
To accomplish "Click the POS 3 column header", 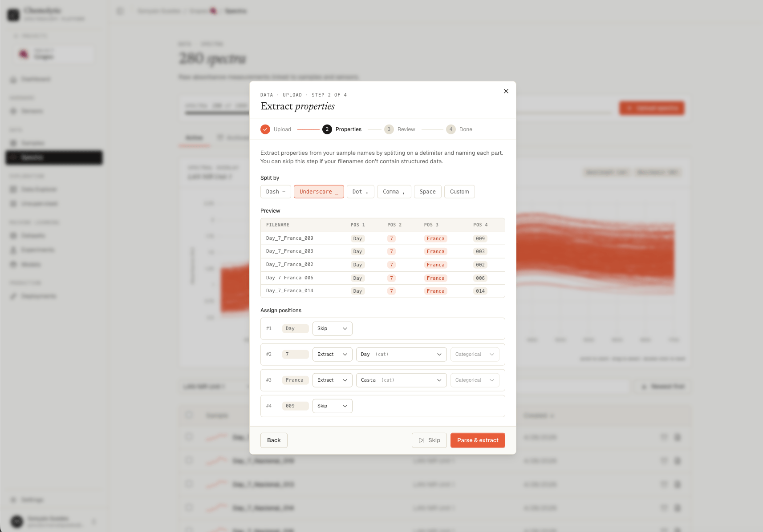I will pyautogui.click(x=431, y=225).
